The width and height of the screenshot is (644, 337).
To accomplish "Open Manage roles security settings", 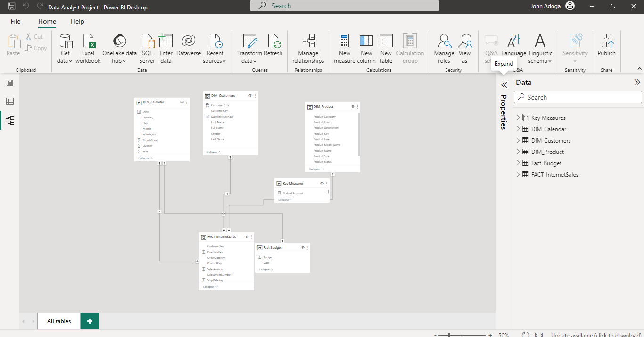I will [x=444, y=49].
